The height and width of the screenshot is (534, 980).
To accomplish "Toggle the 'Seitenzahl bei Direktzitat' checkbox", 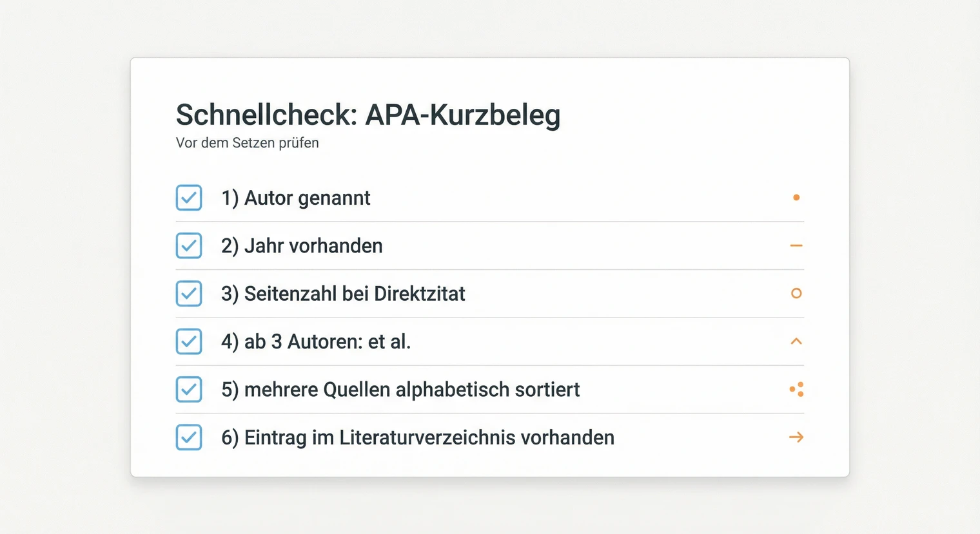I will coord(188,293).
